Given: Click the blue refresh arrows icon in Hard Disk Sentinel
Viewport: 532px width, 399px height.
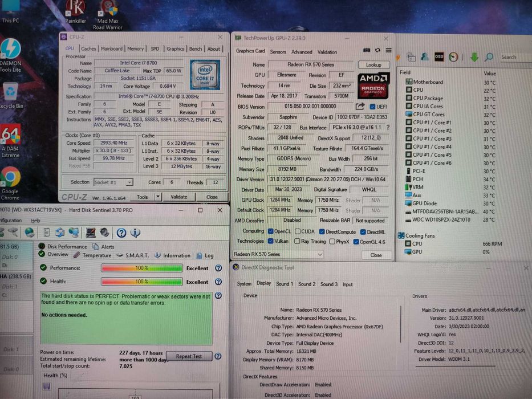Looking at the screenshot, I should tap(60, 233).
